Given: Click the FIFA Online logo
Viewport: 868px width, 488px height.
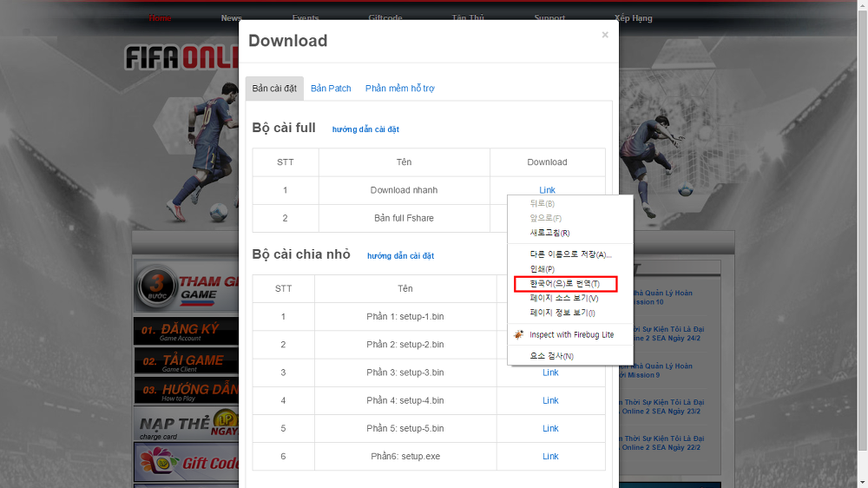Looking at the screenshot, I should pos(181,57).
